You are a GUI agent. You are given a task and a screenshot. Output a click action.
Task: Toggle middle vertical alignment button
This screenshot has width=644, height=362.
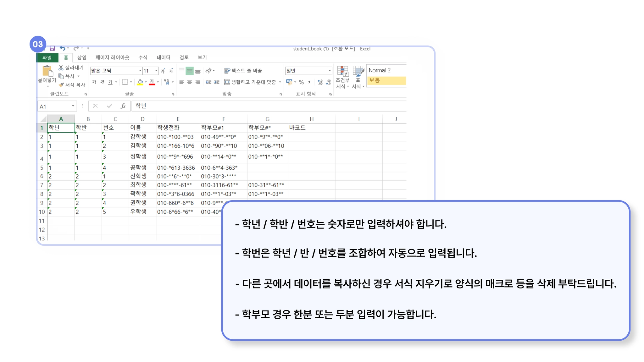[x=190, y=71]
